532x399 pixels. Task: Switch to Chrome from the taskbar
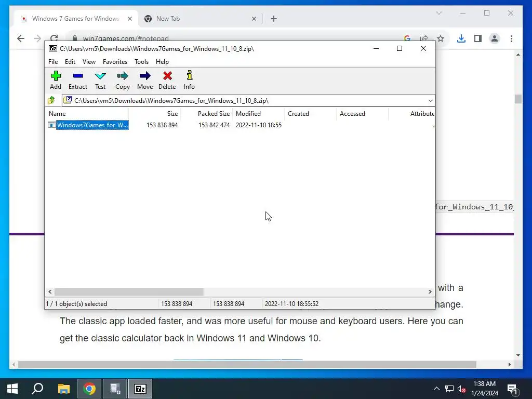pyautogui.click(x=89, y=389)
